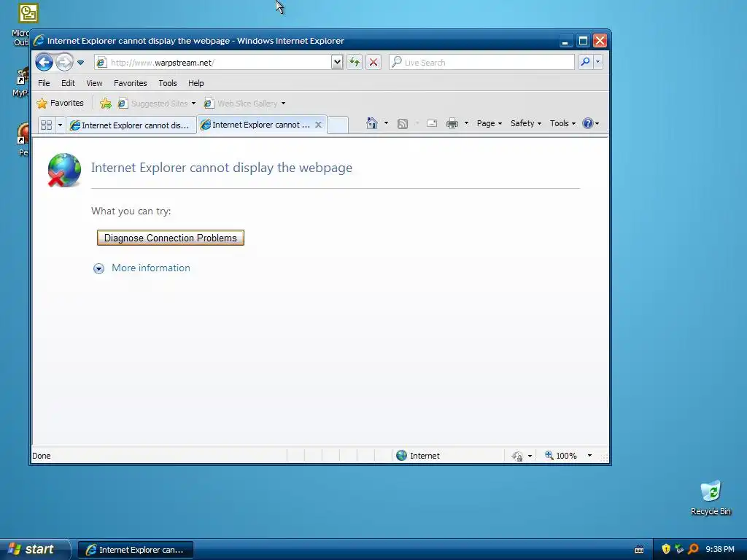Click the Print icon
The width and height of the screenshot is (747, 560).
(x=452, y=124)
